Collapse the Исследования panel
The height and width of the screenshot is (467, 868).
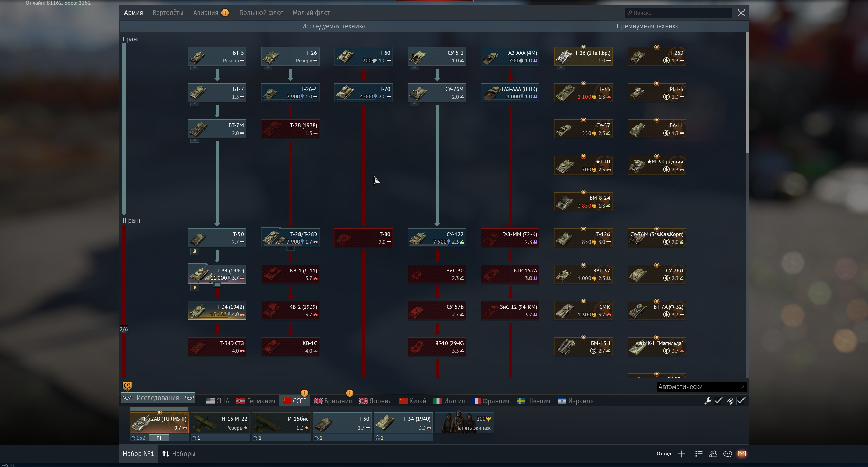[x=158, y=398]
